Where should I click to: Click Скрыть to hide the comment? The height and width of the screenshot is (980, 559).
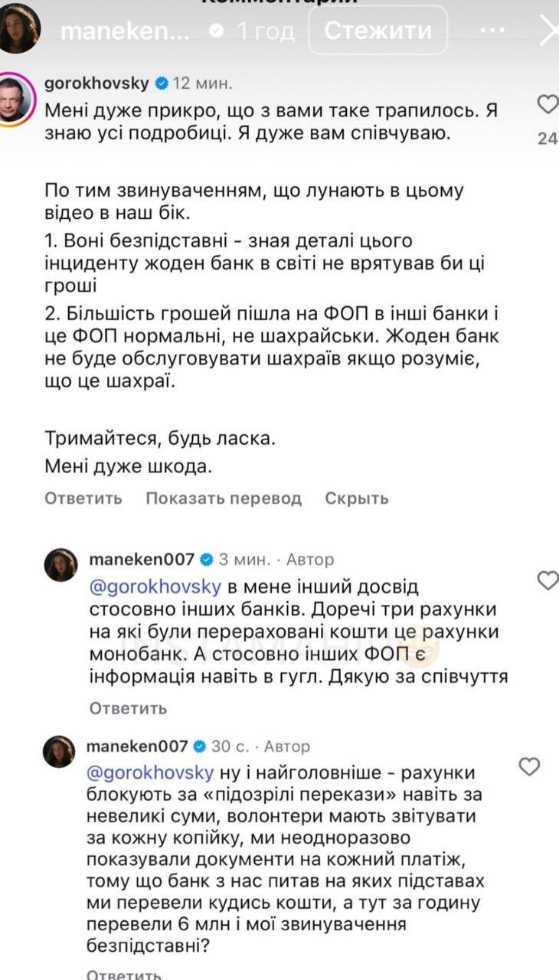point(357,498)
